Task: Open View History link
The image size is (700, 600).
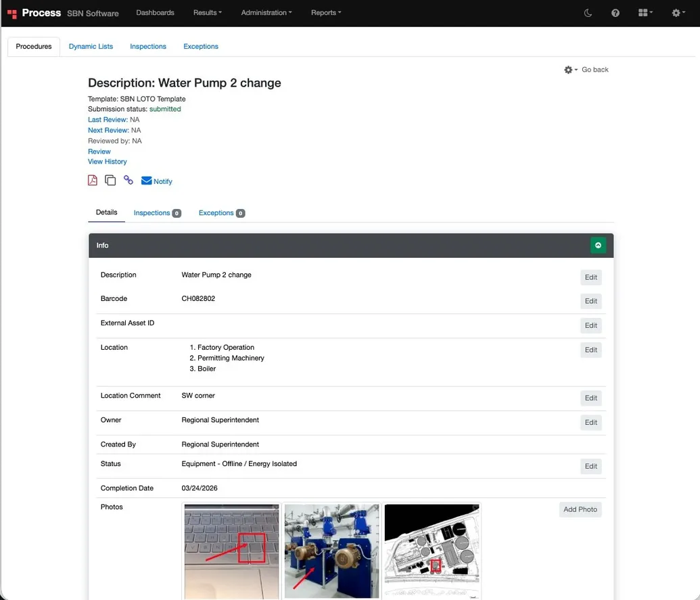Action: coord(107,162)
